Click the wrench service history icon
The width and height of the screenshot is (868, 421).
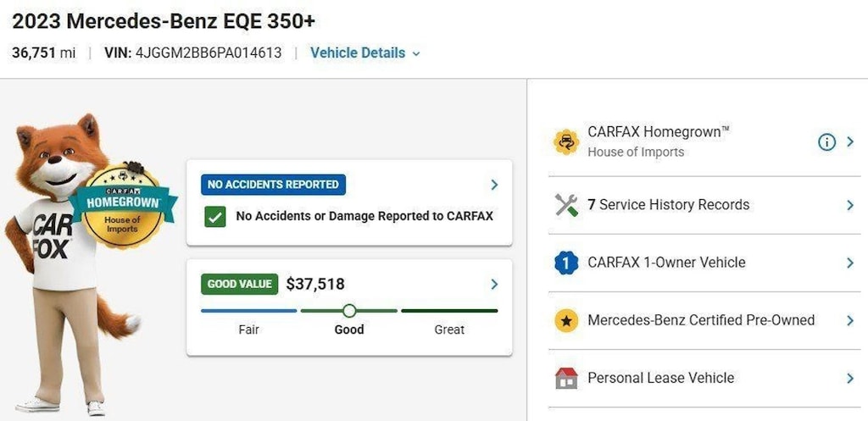566,205
